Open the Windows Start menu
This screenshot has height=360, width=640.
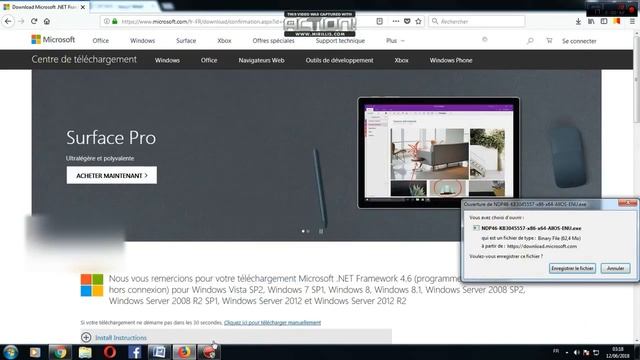coord(11,352)
